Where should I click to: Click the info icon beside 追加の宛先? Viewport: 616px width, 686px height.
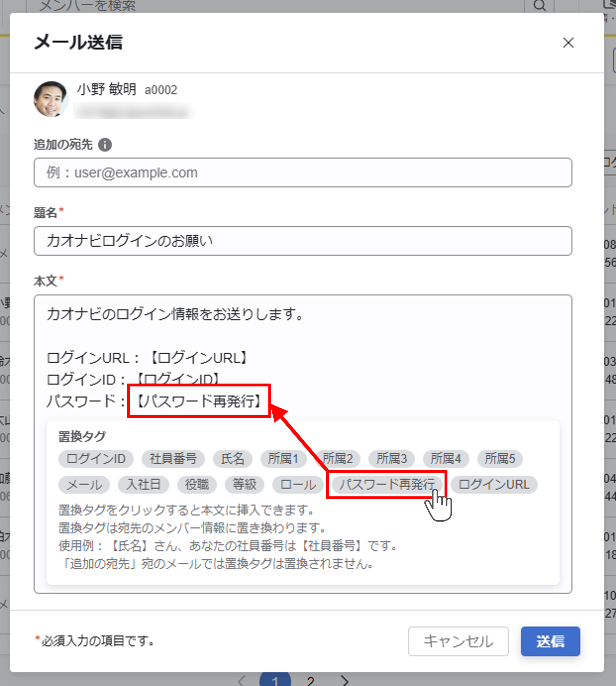106,145
